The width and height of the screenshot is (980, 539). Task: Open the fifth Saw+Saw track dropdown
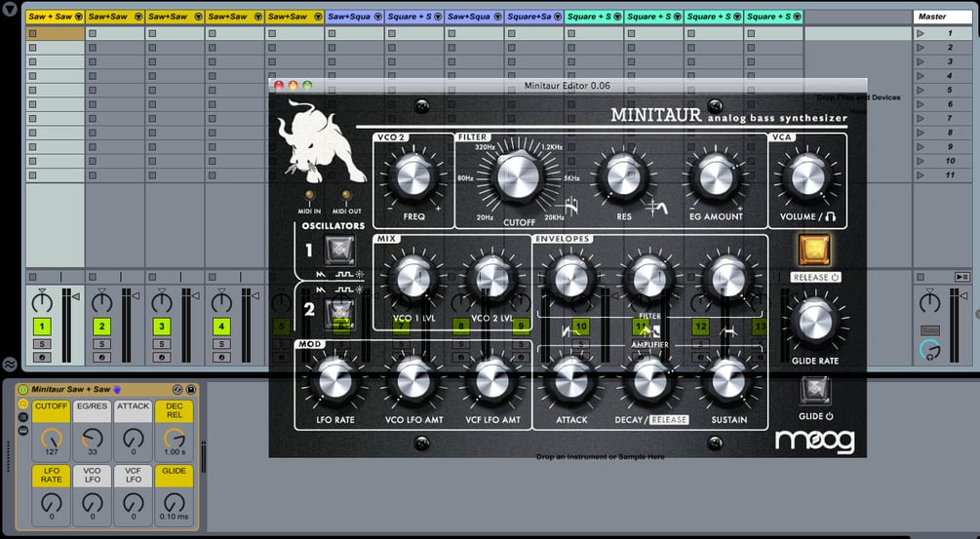point(319,17)
